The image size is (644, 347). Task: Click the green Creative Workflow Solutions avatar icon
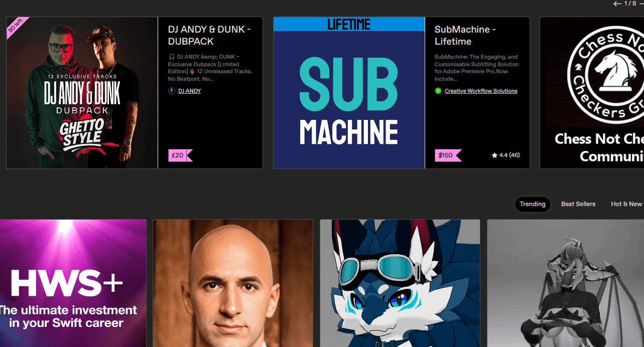[x=438, y=91]
